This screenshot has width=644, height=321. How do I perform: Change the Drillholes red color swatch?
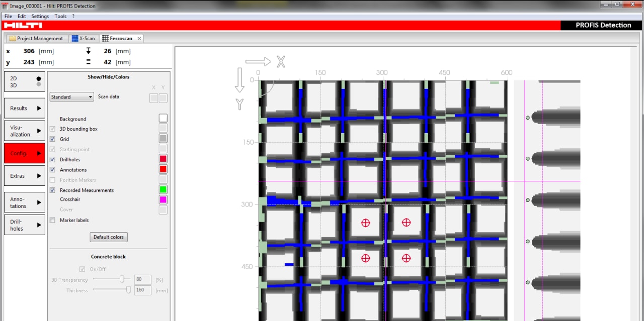(163, 159)
